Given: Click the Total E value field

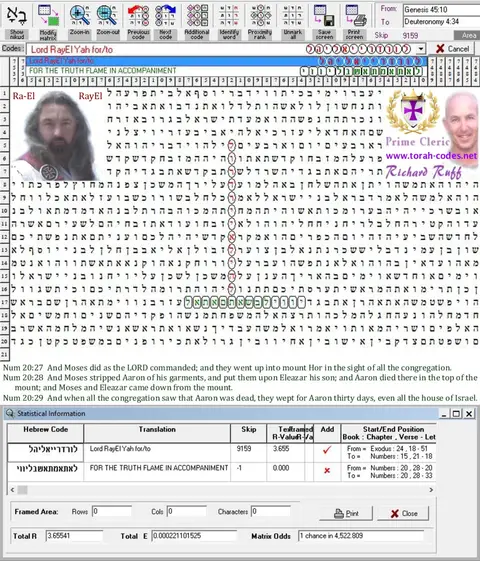Looking at the screenshot, I should click(x=194, y=536).
